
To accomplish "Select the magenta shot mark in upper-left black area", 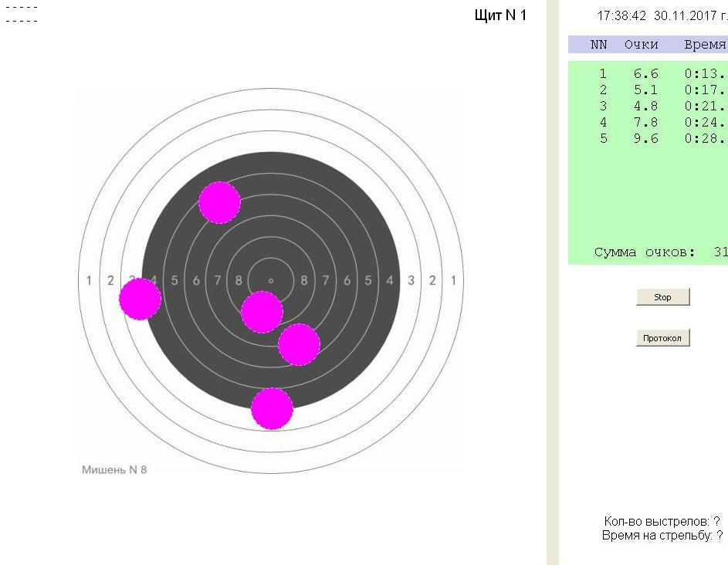I will point(219,202).
